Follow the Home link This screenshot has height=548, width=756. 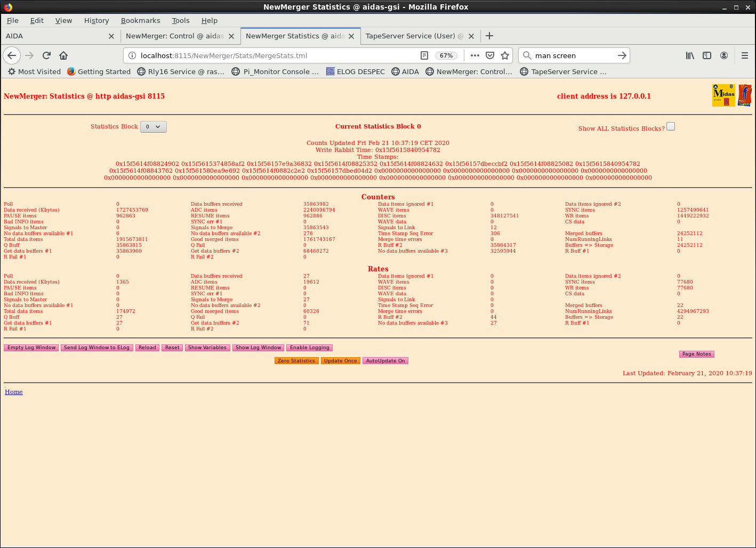(x=14, y=392)
